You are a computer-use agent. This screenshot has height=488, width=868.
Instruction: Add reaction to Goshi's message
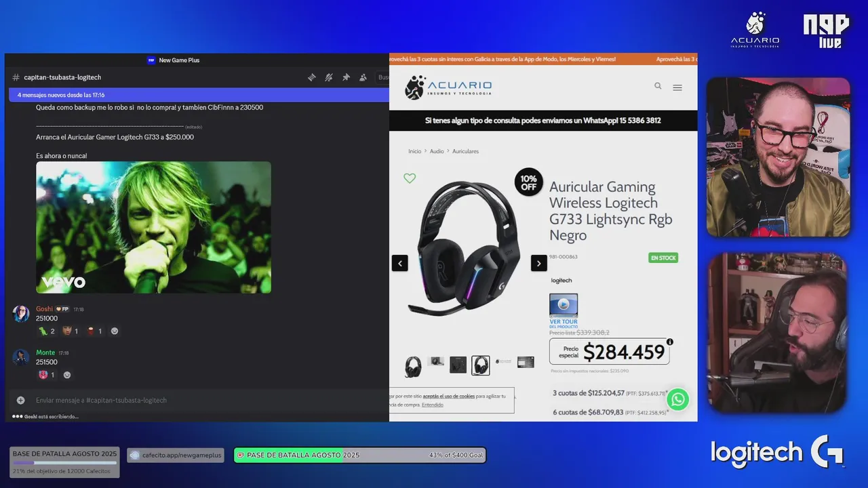[115, 331]
